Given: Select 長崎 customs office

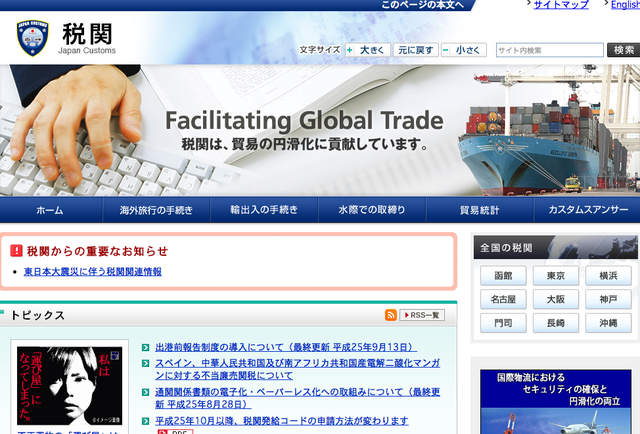Looking at the screenshot, I should [556, 323].
